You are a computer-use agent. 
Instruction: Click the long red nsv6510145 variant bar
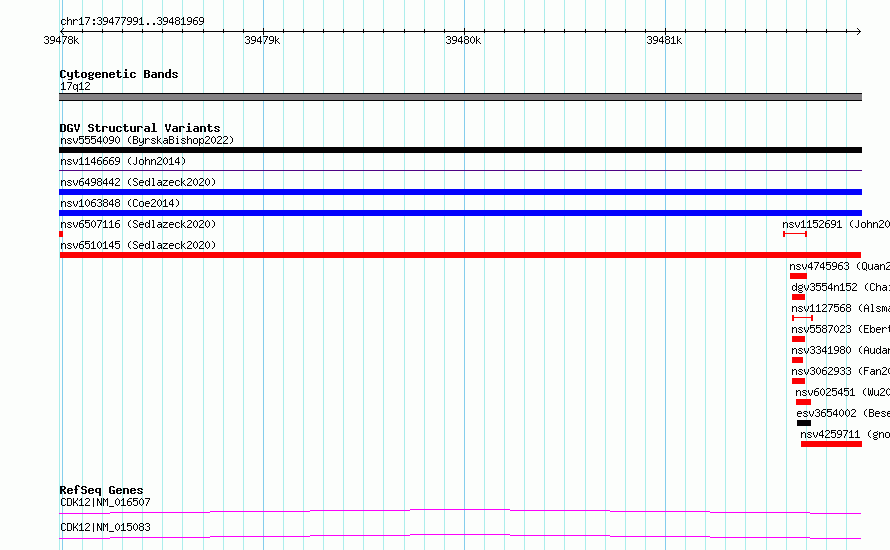460,255
